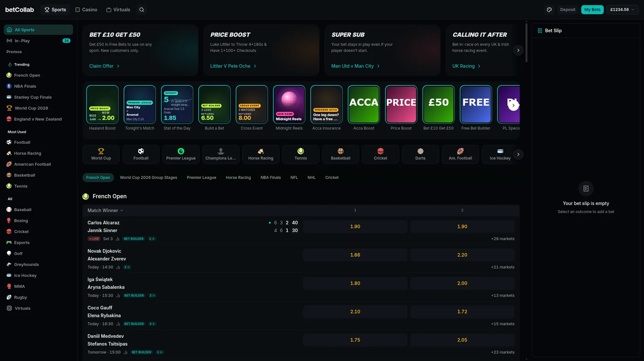Toggle Sabalenka odds 2.00 selection
Image resolution: width=644 pixels, height=361 pixels.
point(462,283)
